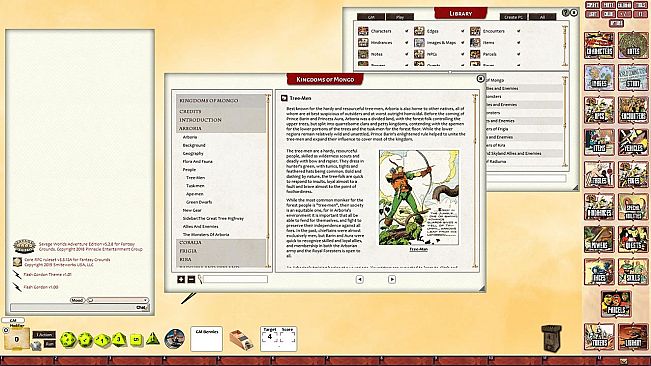Click the table of contents scrollbar
The height and width of the screenshot is (366, 651).
point(268,181)
